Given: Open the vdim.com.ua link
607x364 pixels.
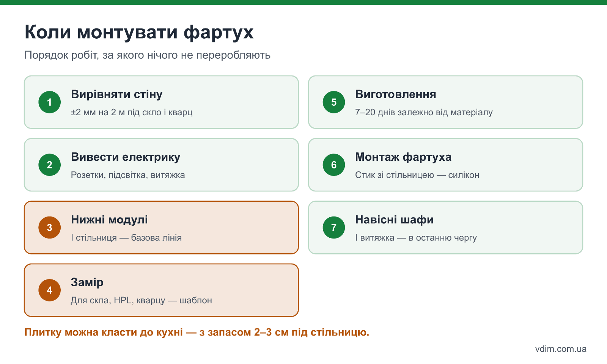Looking at the screenshot, I should pos(561,349).
